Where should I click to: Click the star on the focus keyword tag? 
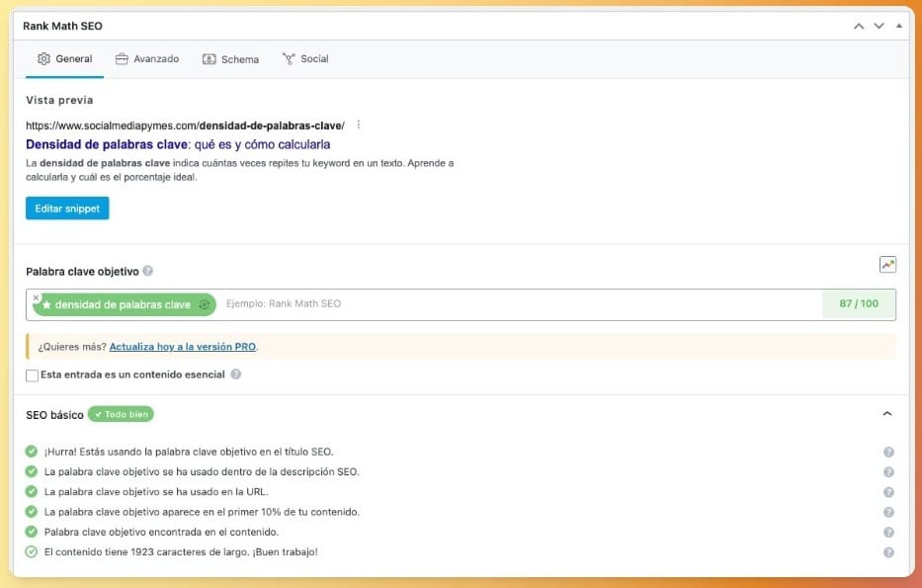[x=47, y=304]
